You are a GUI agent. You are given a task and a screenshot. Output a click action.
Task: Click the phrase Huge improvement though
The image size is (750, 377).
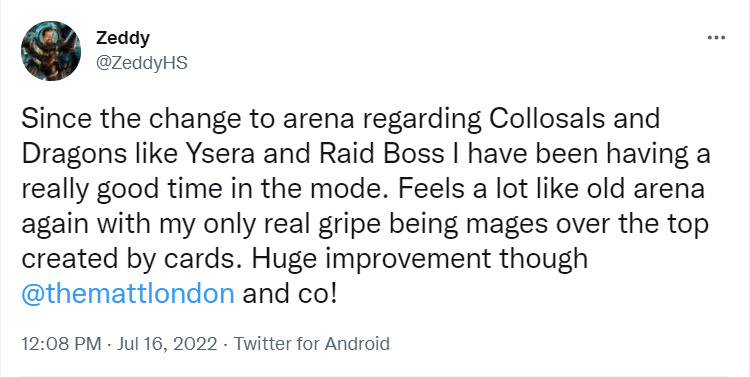tap(420, 259)
